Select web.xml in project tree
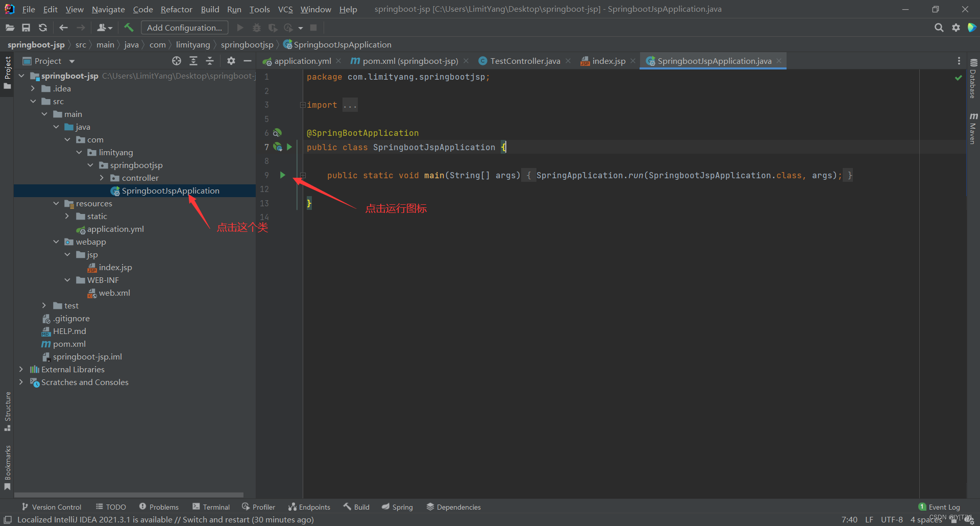Screen dimensions: 980x526 pos(114,293)
